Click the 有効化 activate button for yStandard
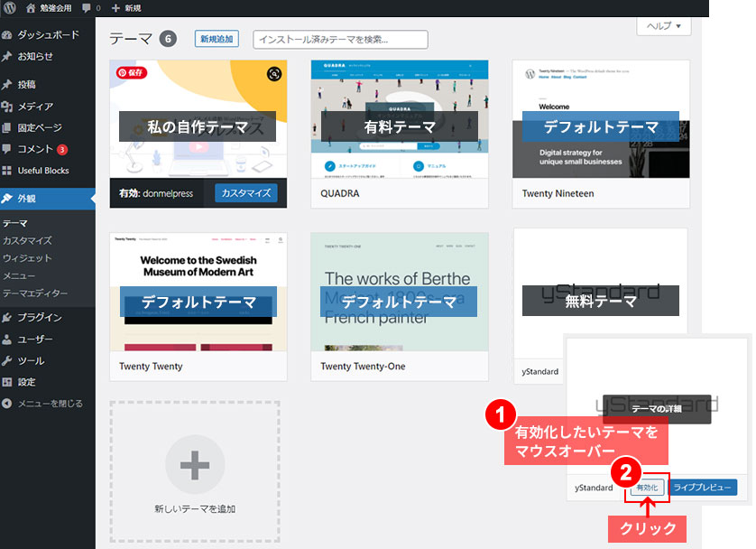Image resolution: width=756 pixels, height=549 pixels. [647, 488]
